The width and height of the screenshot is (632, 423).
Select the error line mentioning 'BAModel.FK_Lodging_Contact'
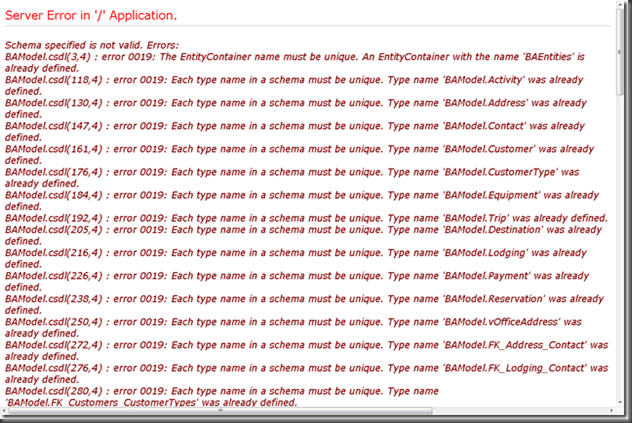306,373
